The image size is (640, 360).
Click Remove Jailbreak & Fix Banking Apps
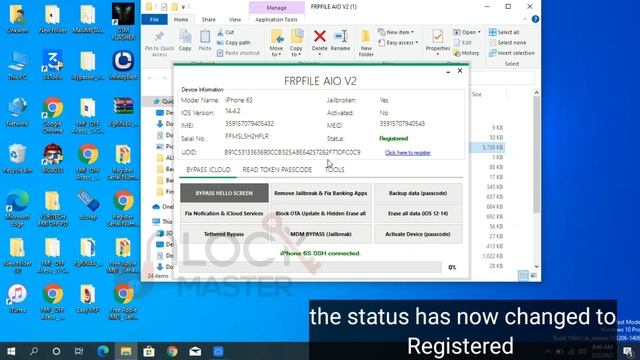click(320, 193)
